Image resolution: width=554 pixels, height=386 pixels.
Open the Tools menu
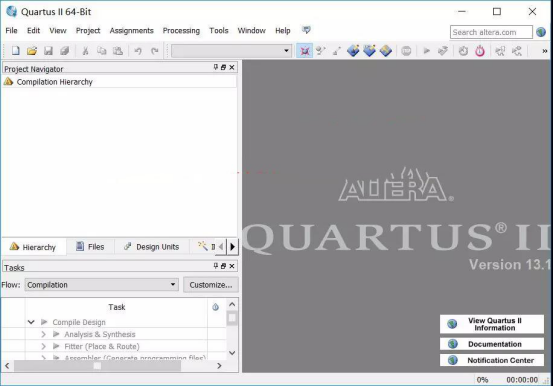[x=219, y=30]
